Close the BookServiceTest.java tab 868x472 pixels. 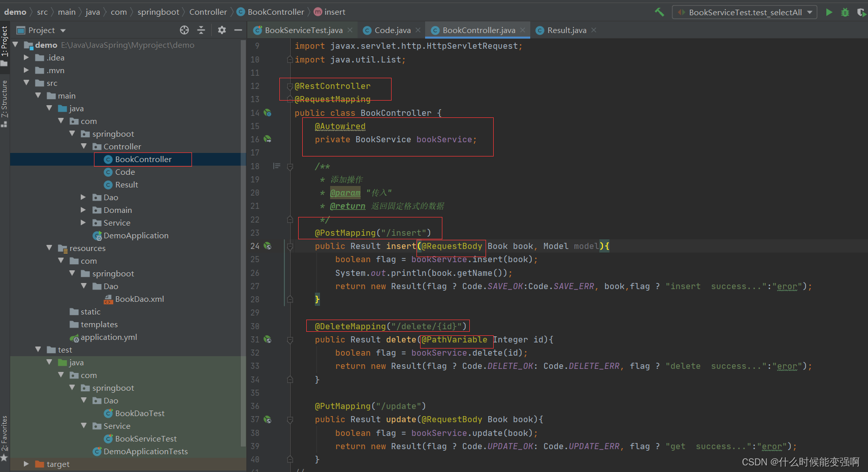350,30
